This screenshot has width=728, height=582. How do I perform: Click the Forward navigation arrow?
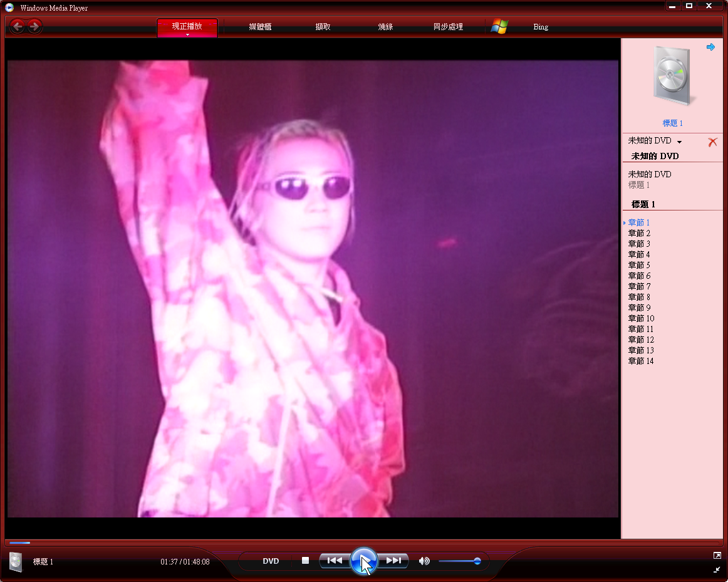pyautogui.click(x=34, y=26)
